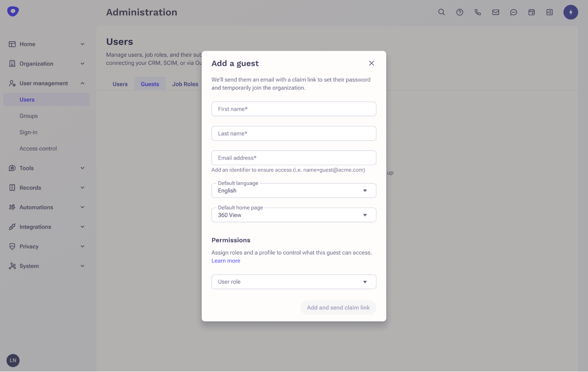Click the Add and send claim link button
This screenshot has width=588, height=372.
[338, 307]
